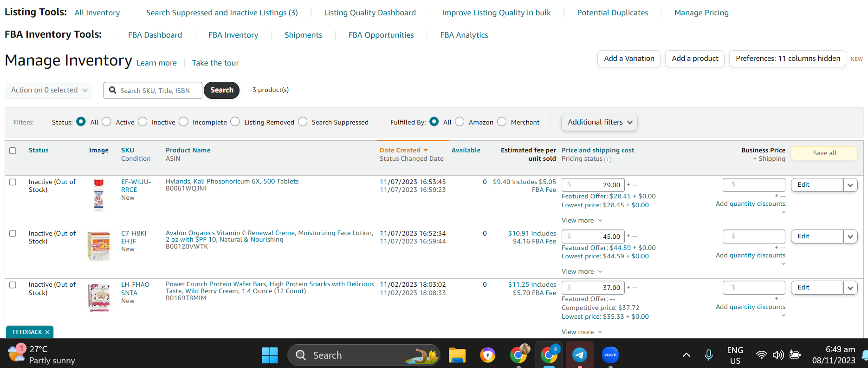Expand View more for Power Crunch pricing

[582, 332]
